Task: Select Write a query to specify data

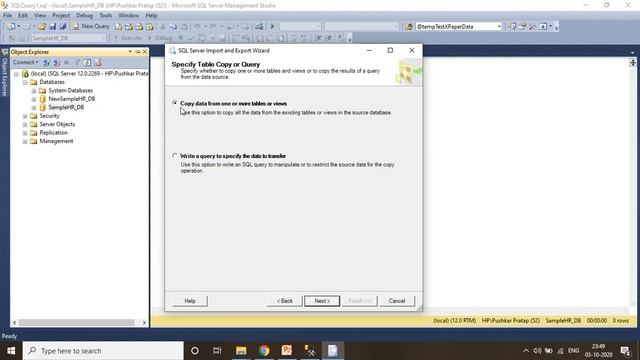Action: click(175, 156)
